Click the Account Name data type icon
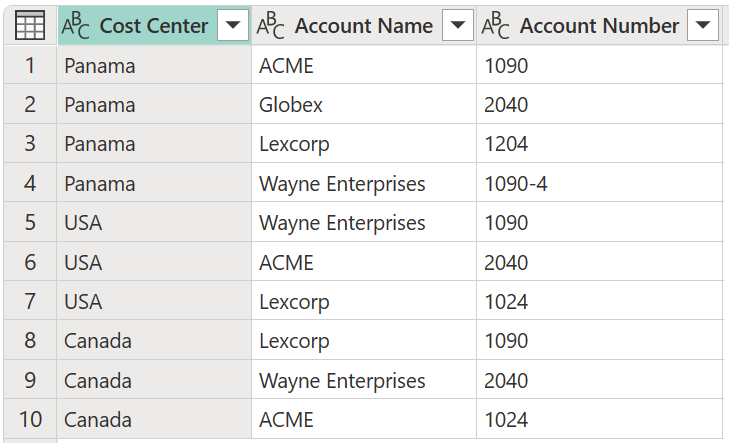Viewport: 729px width, 443px height. (x=270, y=26)
